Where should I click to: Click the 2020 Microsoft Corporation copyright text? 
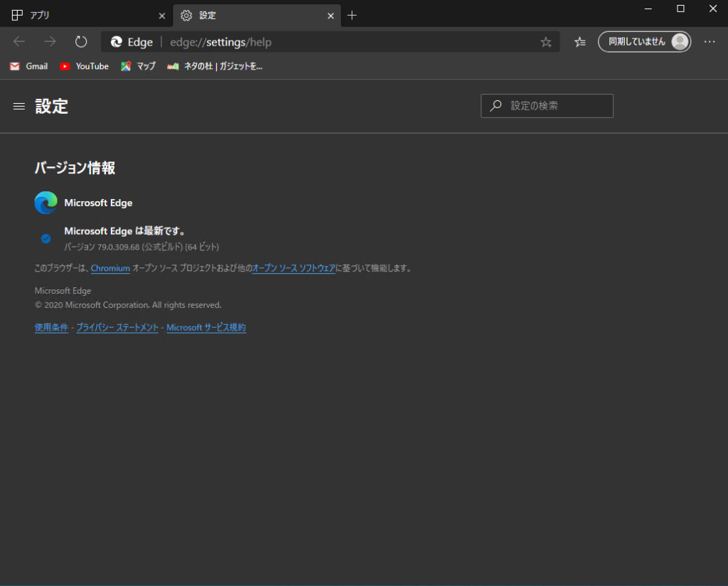click(128, 305)
